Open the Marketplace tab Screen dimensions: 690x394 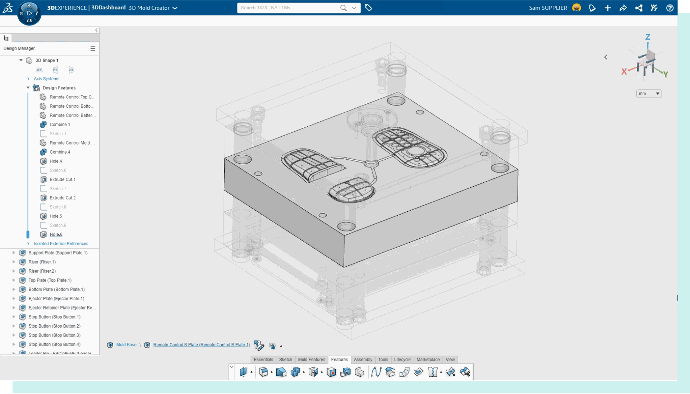tap(428, 360)
